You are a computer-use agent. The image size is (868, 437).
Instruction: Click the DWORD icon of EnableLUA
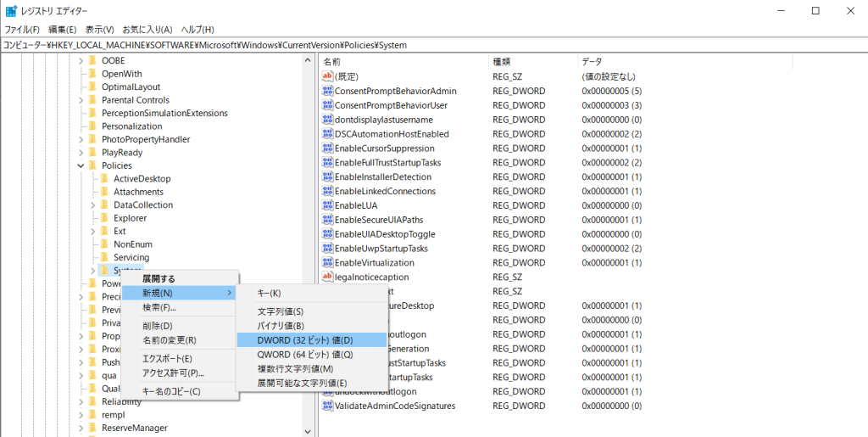pos(328,205)
